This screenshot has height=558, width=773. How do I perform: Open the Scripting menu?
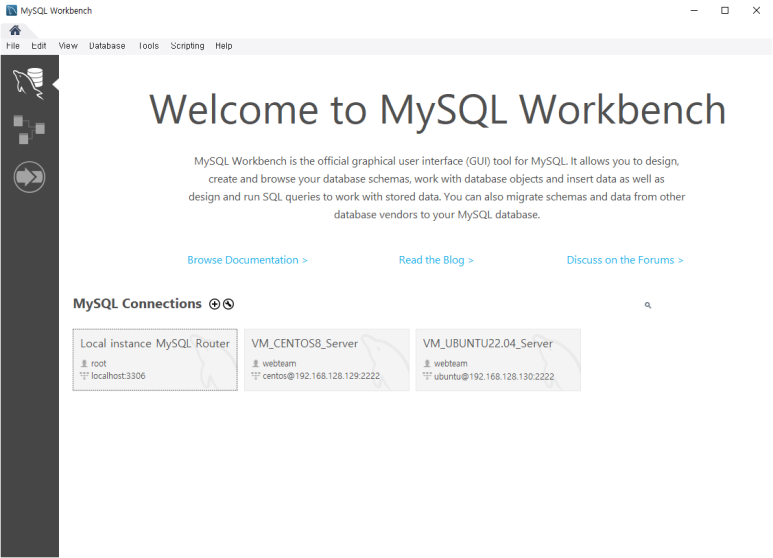[x=187, y=46]
